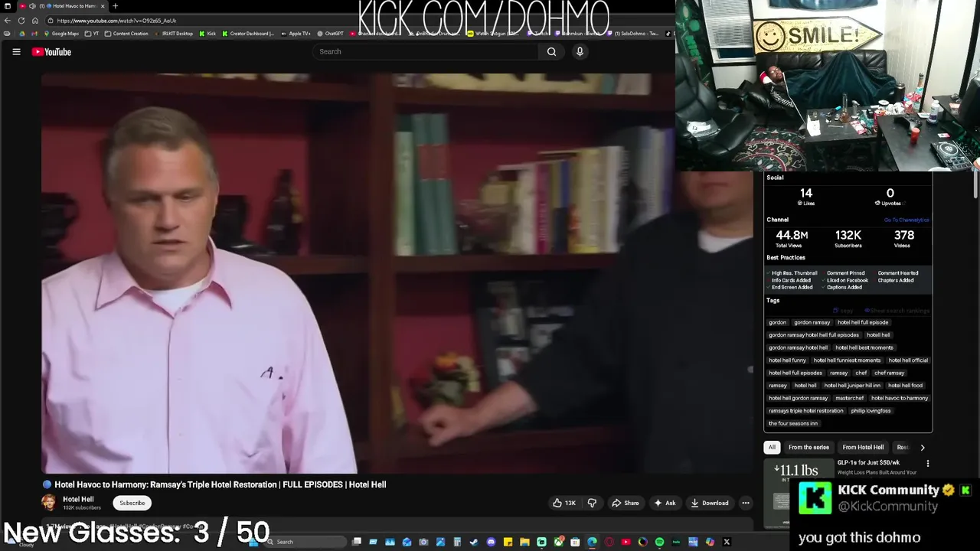This screenshot has width=980, height=551.
Task: Open the more actions ellipsis under video
Action: coord(746,503)
